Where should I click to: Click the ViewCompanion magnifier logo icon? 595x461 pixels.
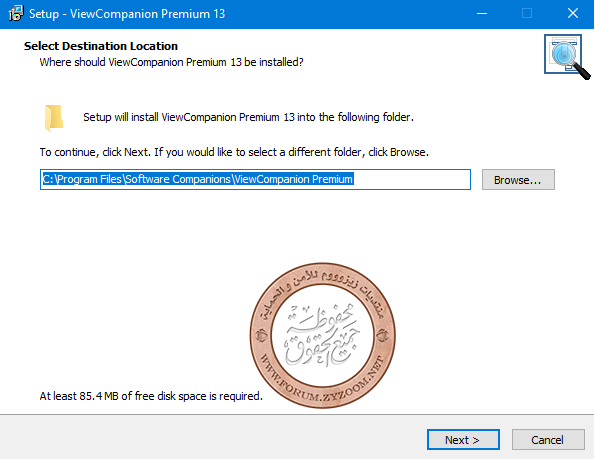(567, 57)
